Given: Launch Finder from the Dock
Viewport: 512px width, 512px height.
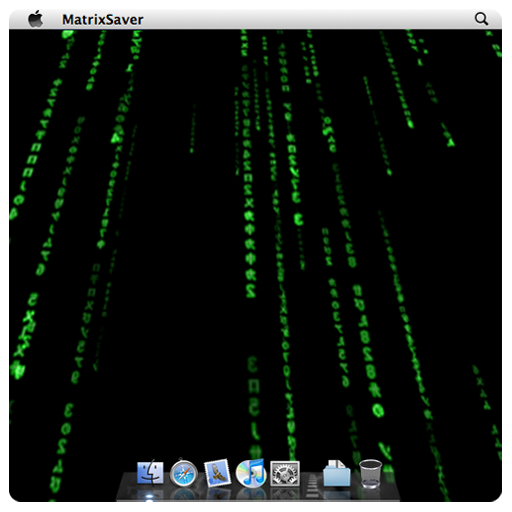Looking at the screenshot, I should (x=150, y=472).
